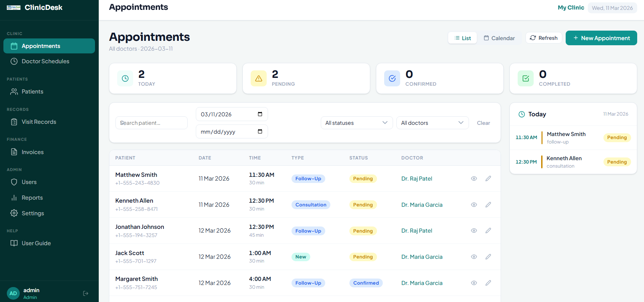The width and height of the screenshot is (644, 302).
Task: View Jonathan Johnson appointment via eye icon
Action: point(474,231)
